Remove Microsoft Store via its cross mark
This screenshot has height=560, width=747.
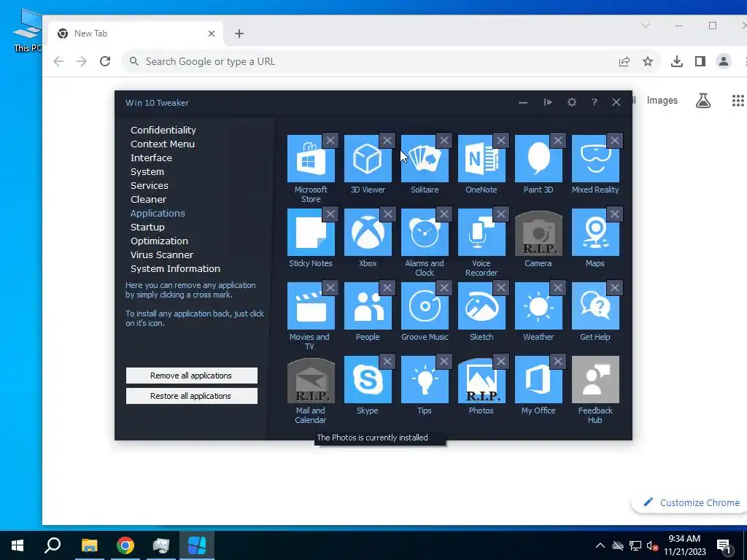pos(330,141)
